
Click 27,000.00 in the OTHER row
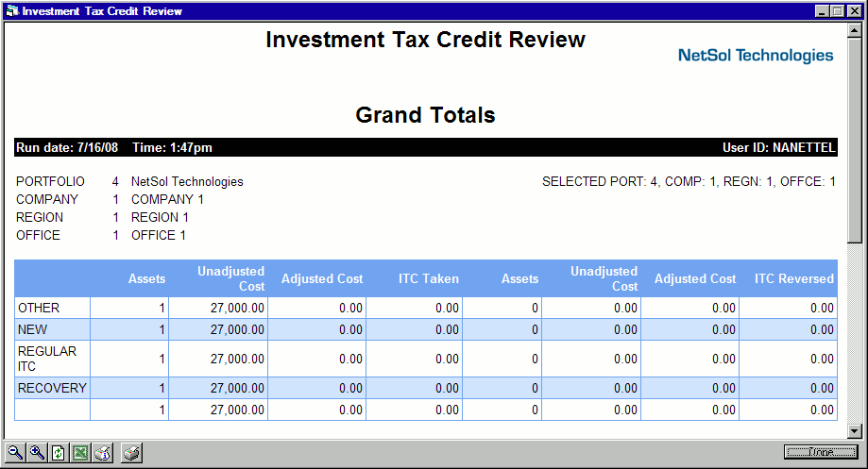[x=237, y=308]
